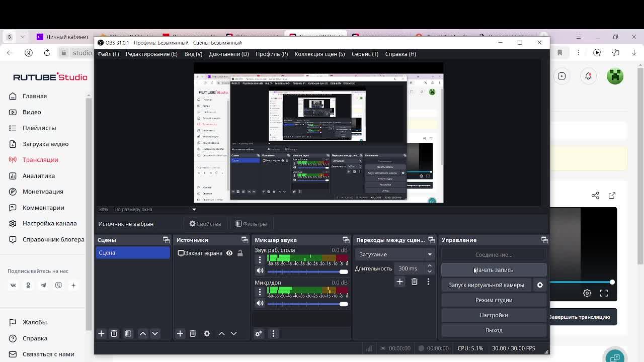644x362 pixels.
Task: Open virtual camera settings gear
Action: 540,285
